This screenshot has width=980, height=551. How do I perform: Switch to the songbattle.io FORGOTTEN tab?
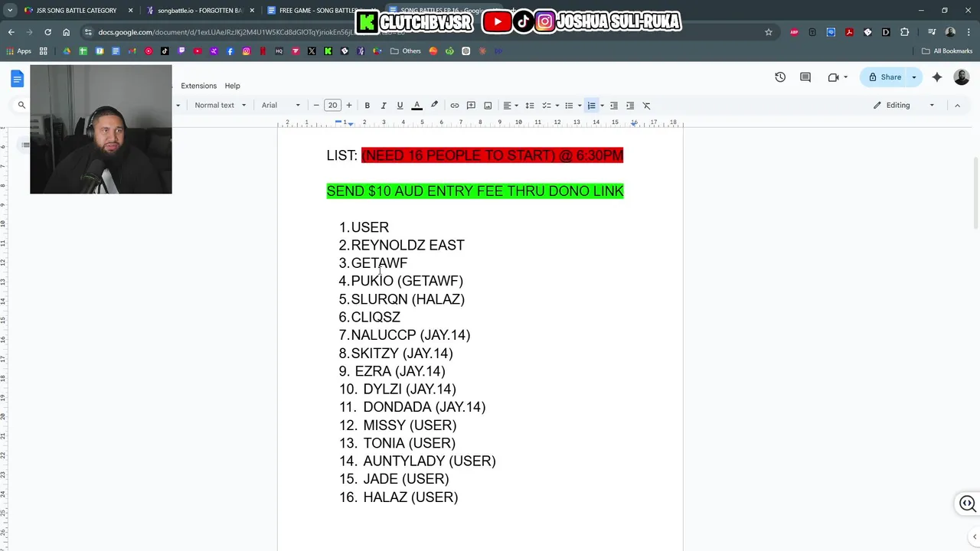[201, 11]
